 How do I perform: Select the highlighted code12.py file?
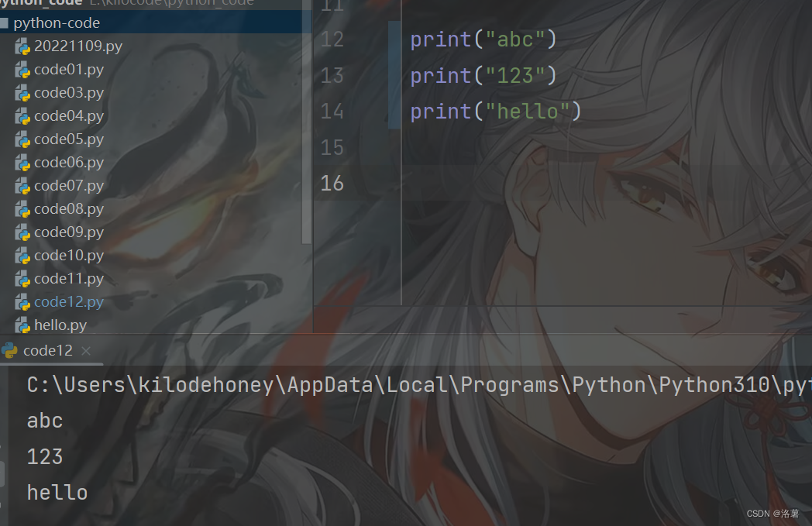(69, 302)
